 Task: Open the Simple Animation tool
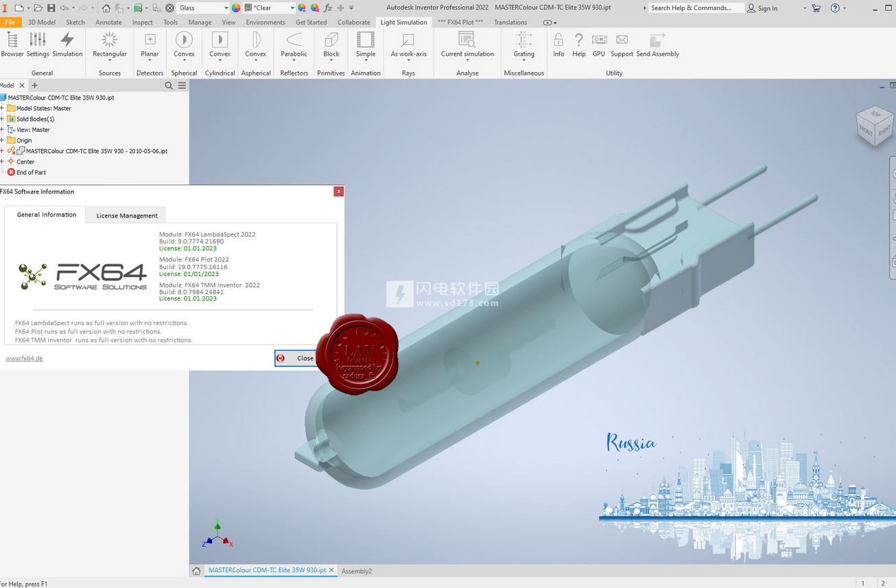[366, 45]
